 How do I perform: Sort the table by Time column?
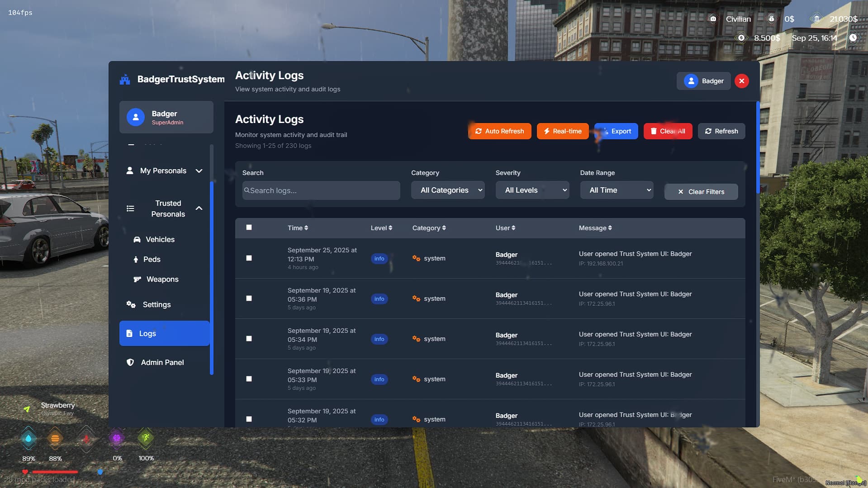point(298,228)
